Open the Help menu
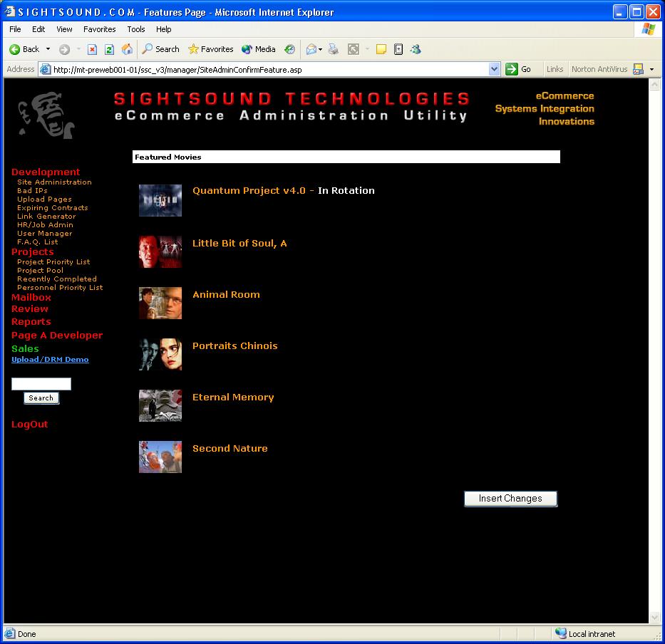 point(164,29)
